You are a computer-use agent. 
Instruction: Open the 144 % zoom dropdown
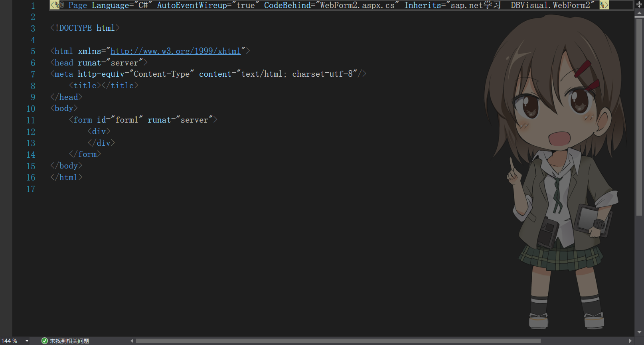pos(27,341)
